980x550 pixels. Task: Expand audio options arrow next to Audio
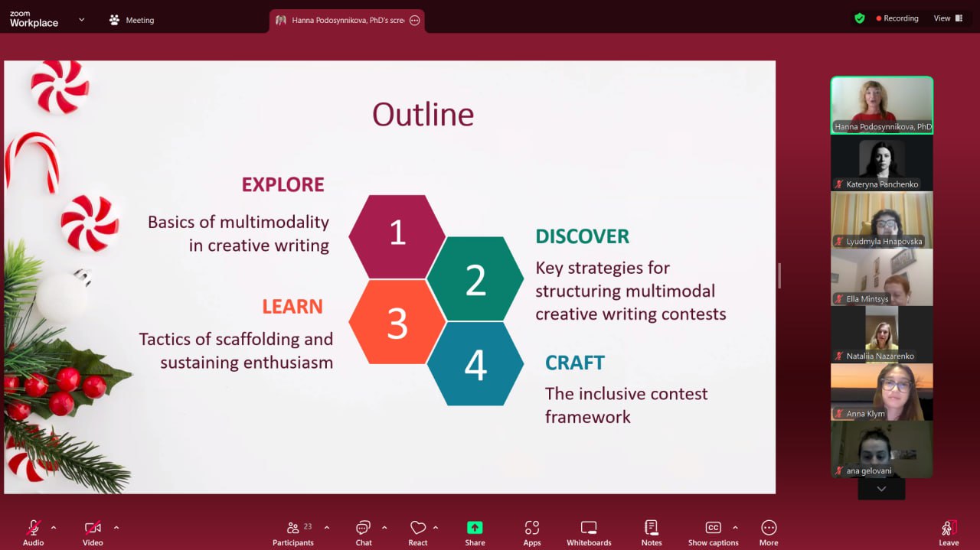(54, 528)
